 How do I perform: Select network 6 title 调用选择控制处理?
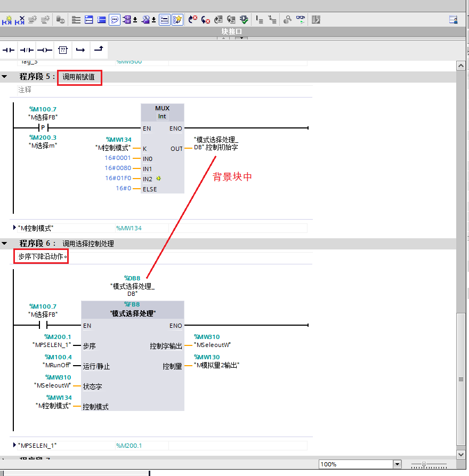tap(88, 244)
